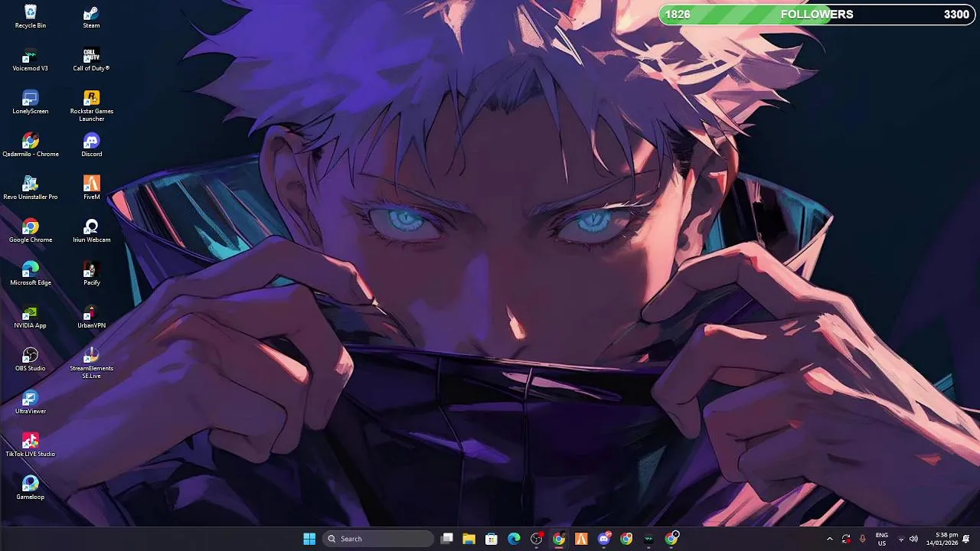
Task: Switch to FiveM on the taskbar
Action: click(x=581, y=539)
